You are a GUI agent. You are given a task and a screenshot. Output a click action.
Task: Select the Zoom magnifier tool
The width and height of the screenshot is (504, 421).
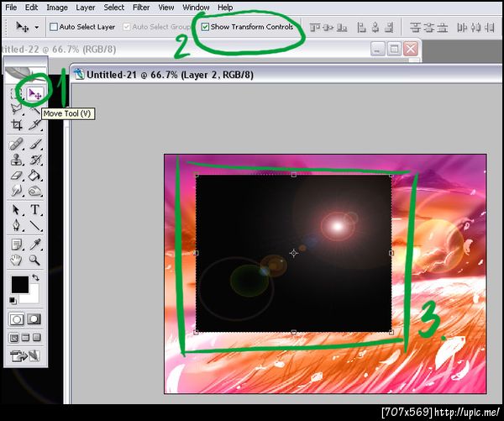point(34,260)
